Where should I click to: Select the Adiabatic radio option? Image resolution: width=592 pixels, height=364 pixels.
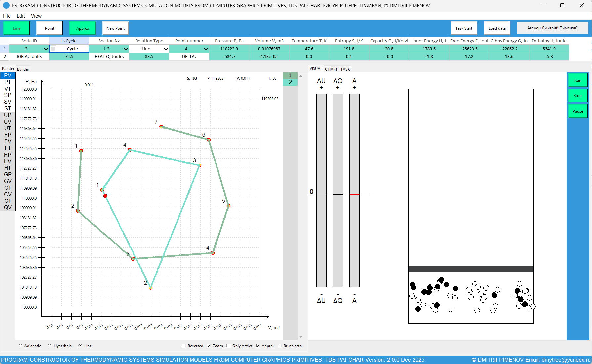click(x=20, y=346)
